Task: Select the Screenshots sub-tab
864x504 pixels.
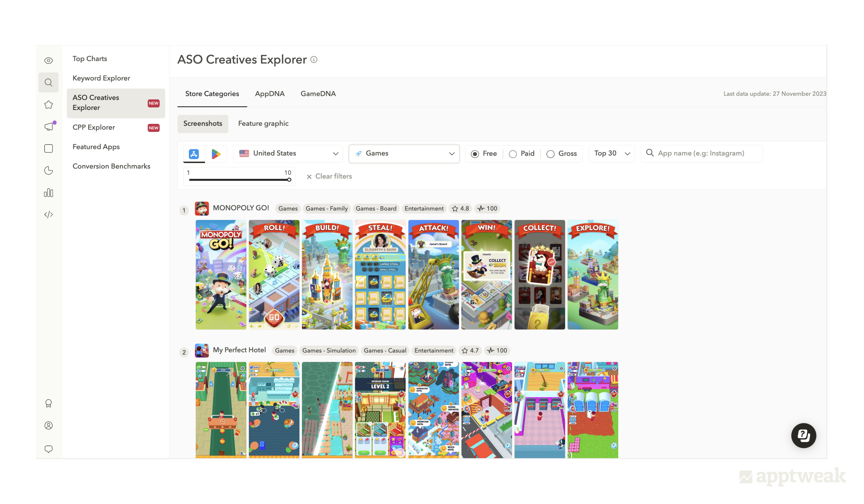Action: [203, 123]
